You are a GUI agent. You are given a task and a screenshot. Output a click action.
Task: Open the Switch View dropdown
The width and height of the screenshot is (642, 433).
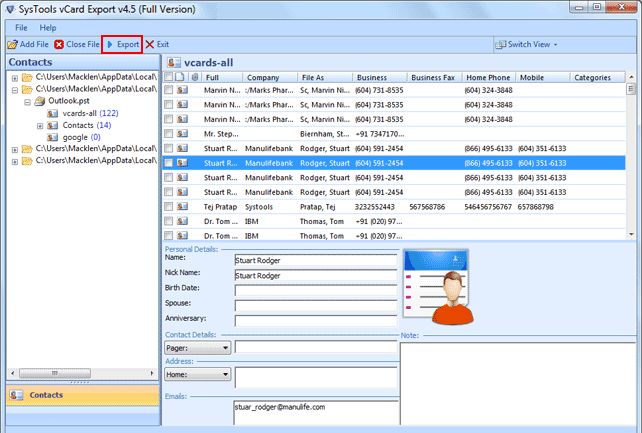526,44
